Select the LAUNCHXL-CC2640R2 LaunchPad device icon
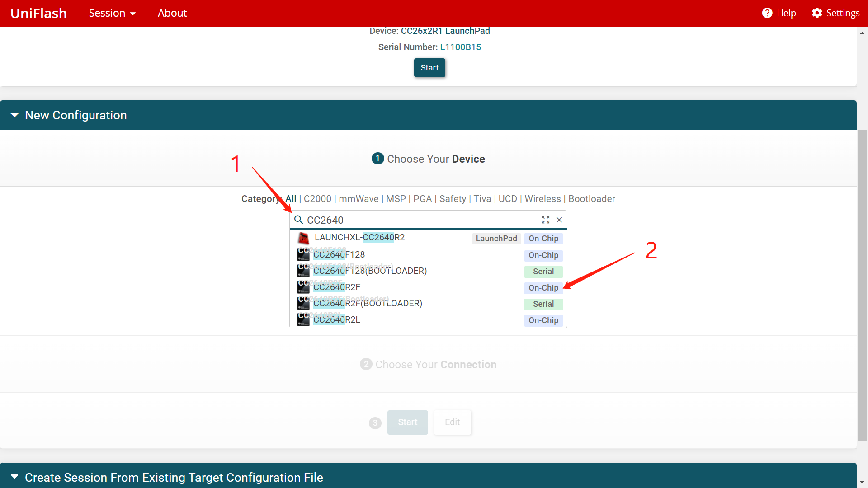 coord(303,238)
